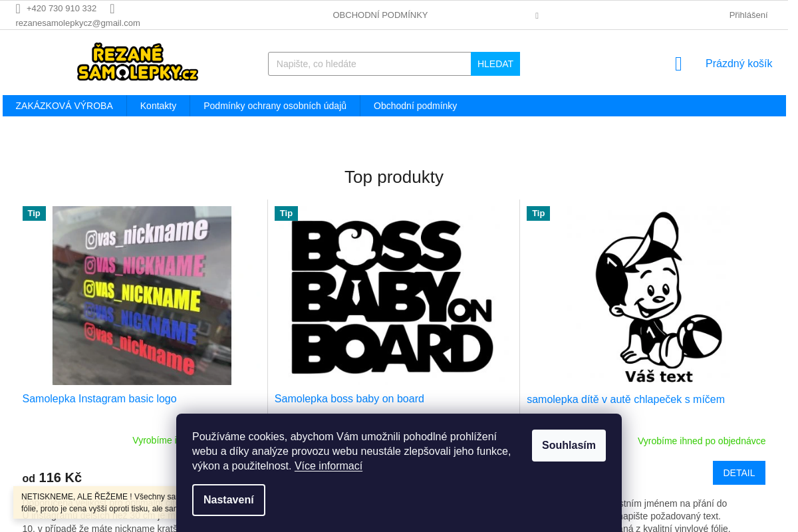Screen dimensions: 798x532
Task: Click the Řezané Samolepky.cz logo
Action: (x=138, y=63)
